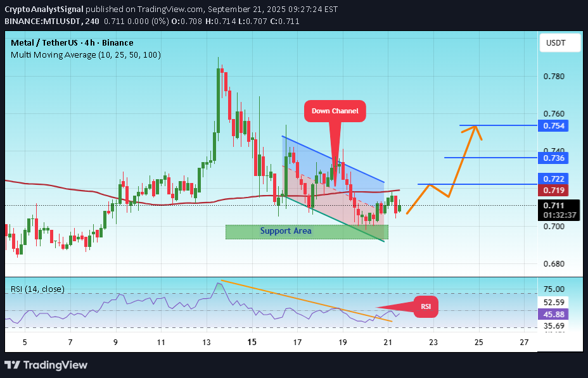Click the H:0.714 high value in header
Screen dimensions: 588x378
click(x=220, y=22)
